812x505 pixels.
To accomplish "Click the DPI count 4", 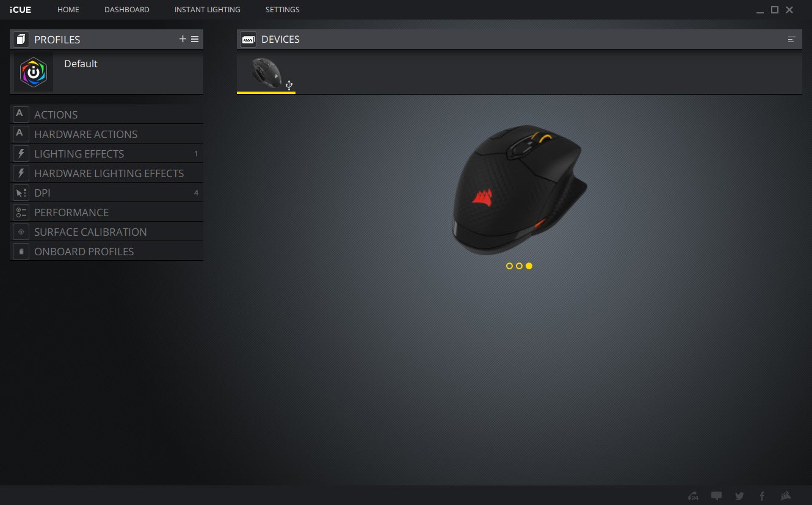I will click(196, 193).
